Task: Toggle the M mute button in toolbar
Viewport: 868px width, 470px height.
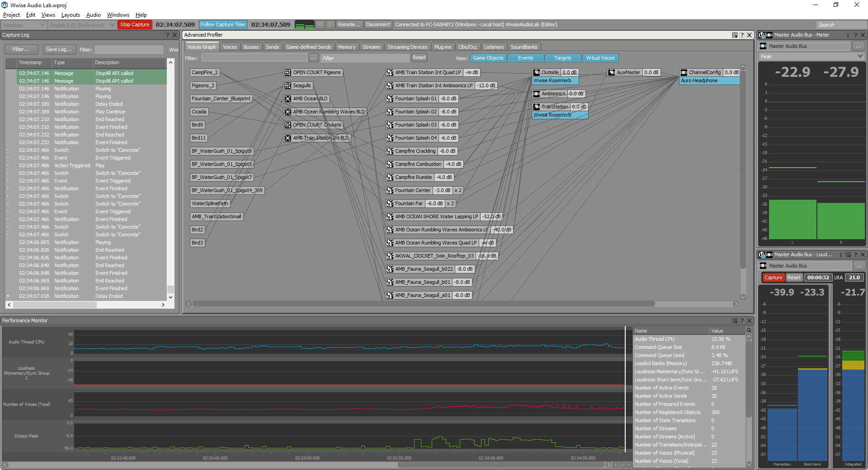Action: (320, 24)
